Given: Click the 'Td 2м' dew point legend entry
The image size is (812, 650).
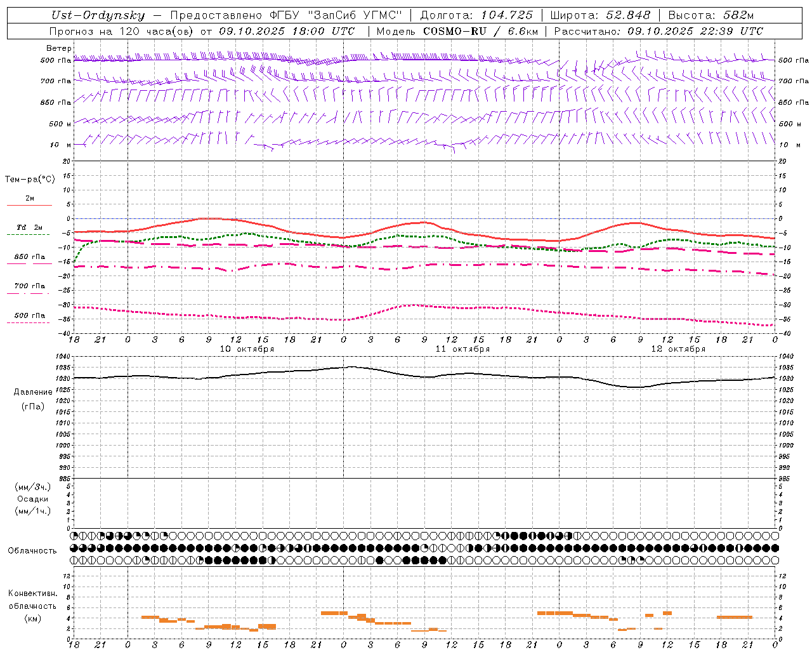Looking at the screenshot, I should pos(29,231).
